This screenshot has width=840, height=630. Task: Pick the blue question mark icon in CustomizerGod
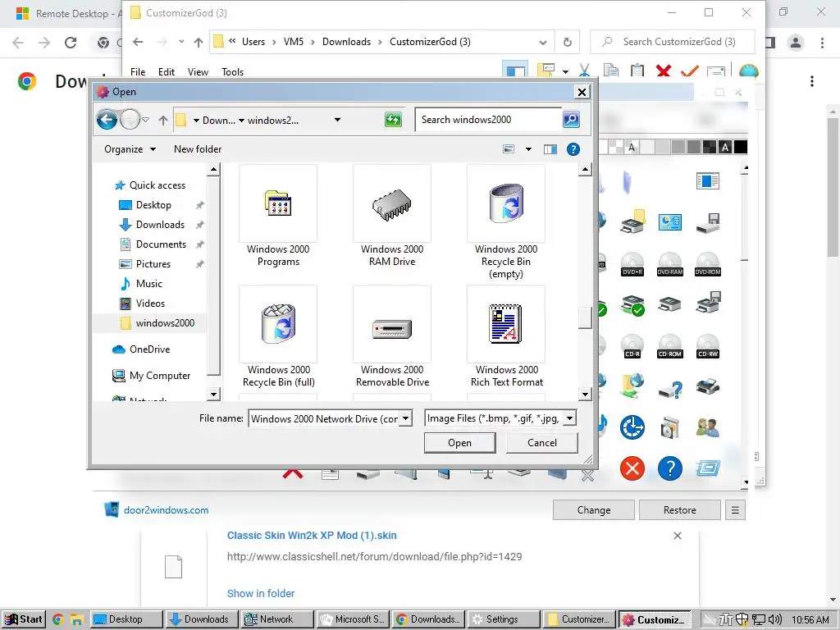pos(669,468)
